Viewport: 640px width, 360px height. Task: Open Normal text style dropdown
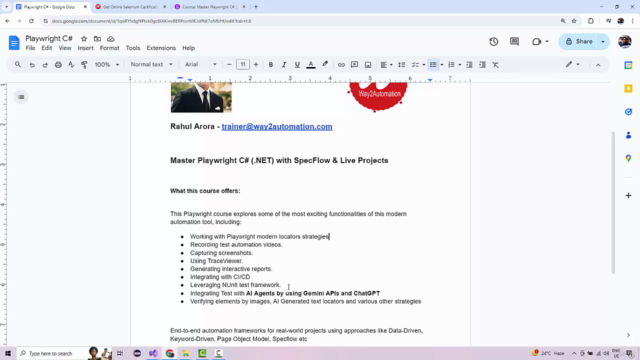click(x=151, y=64)
